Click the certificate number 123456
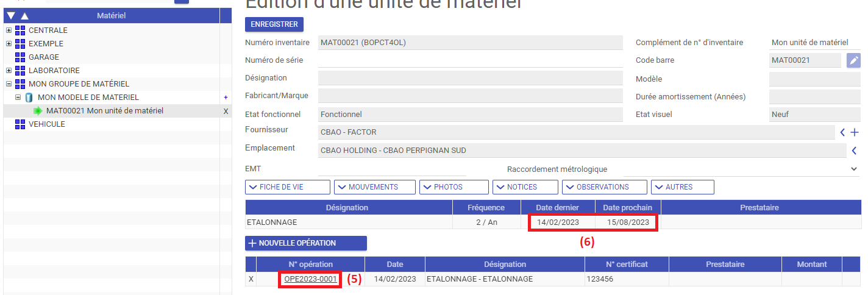This screenshot has height=295, width=868. pyautogui.click(x=601, y=279)
